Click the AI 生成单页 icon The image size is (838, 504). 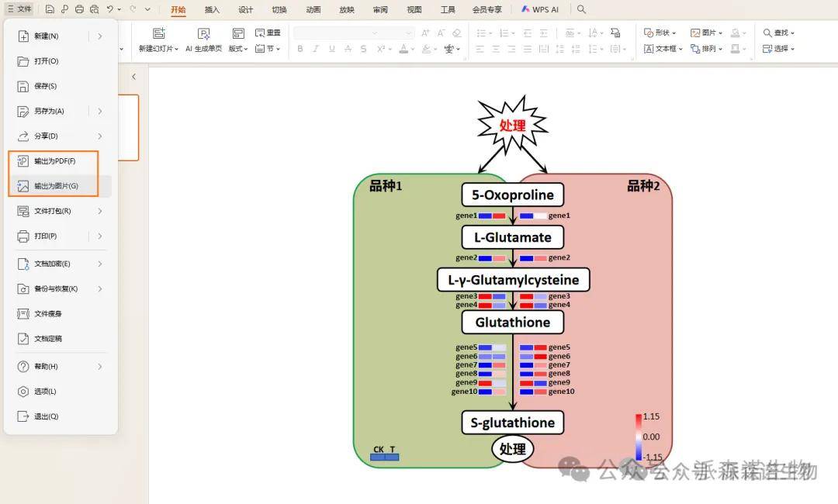[203, 34]
